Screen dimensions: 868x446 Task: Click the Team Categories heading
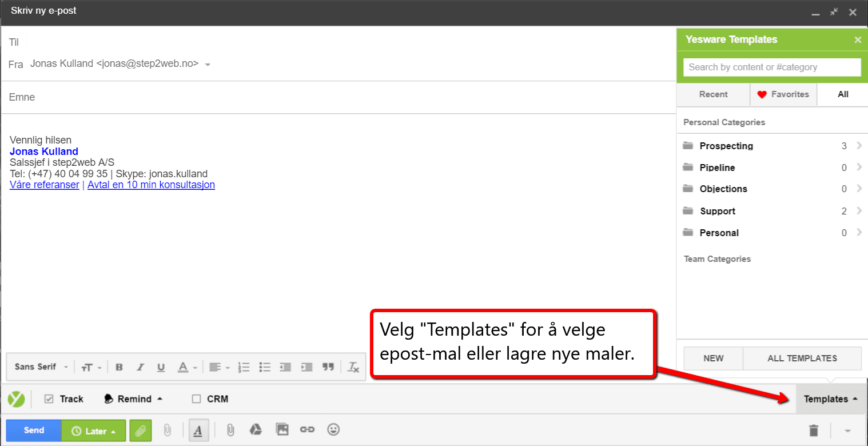coord(717,259)
